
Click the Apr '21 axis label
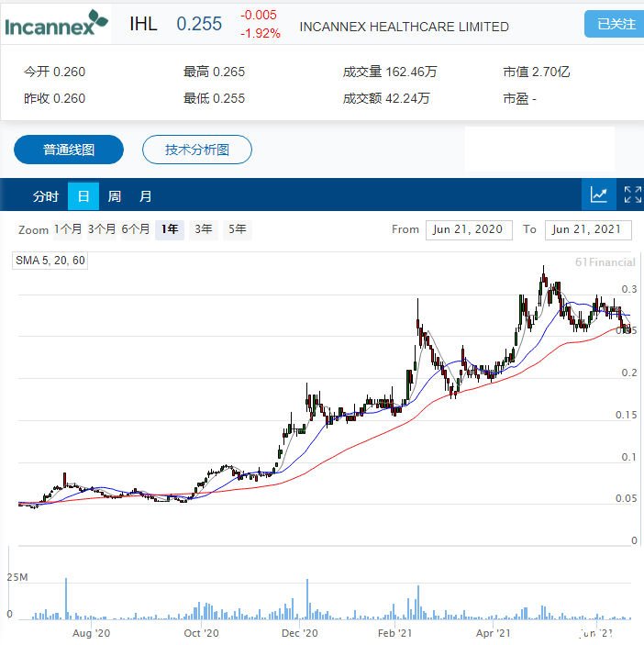pos(493,633)
